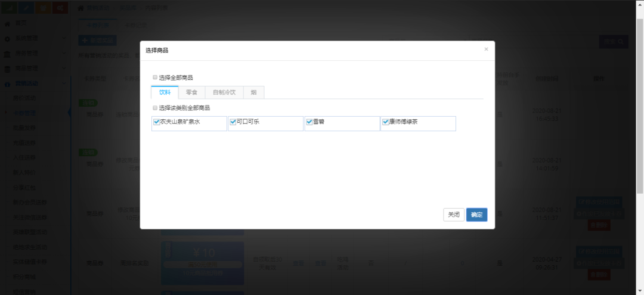644x295 pixels.
Task: Open 房价活动 in the sidebar
Action: [24, 98]
